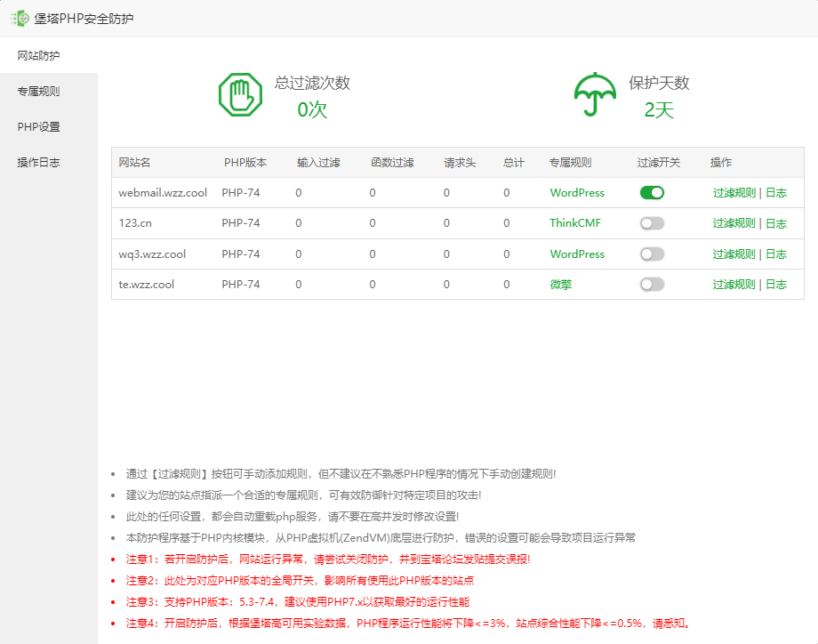The width and height of the screenshot is (818, 644).
Task: Open 日志 for webmail.wzz.cool
Action: tap(775, 192)
